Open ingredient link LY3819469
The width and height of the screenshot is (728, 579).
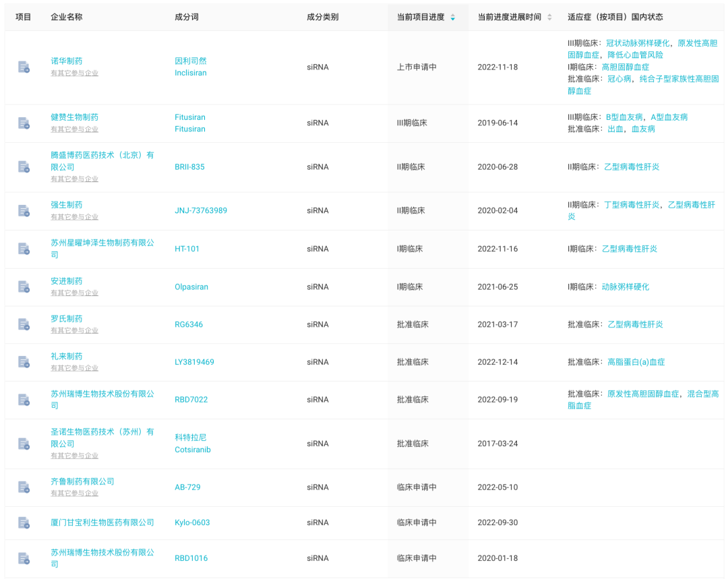[194, 362]
